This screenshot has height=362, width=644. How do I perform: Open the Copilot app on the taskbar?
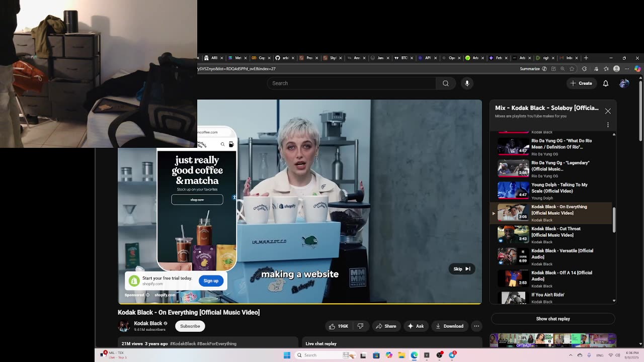click(x=389, y=355)
